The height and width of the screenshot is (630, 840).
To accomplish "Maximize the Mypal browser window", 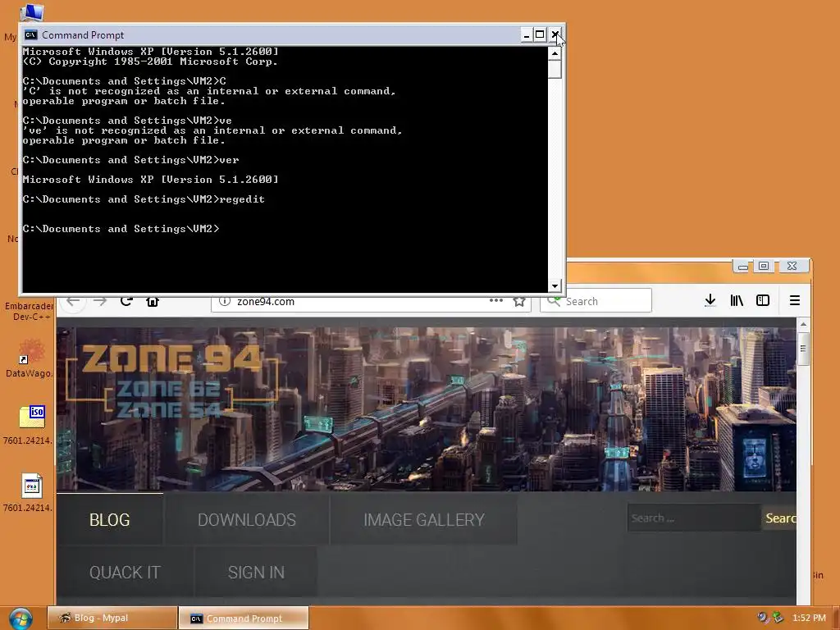I will click(764, 266).
